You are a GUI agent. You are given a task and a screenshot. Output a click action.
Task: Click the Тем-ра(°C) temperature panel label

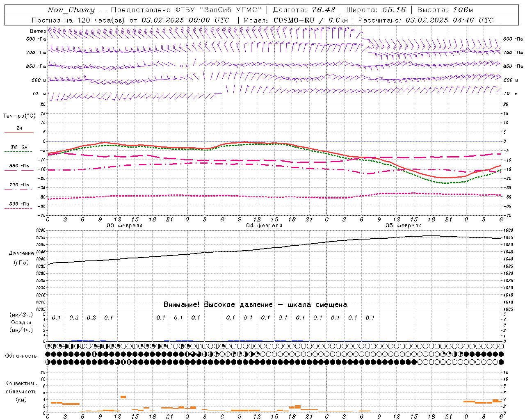pyautogui.click(x=19, y=116)
